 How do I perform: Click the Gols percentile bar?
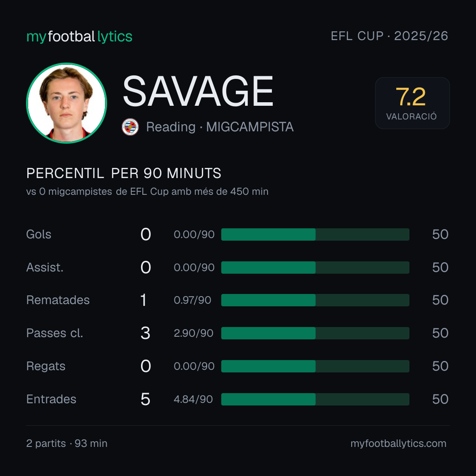pyautogui.click(x=315, y=234)
